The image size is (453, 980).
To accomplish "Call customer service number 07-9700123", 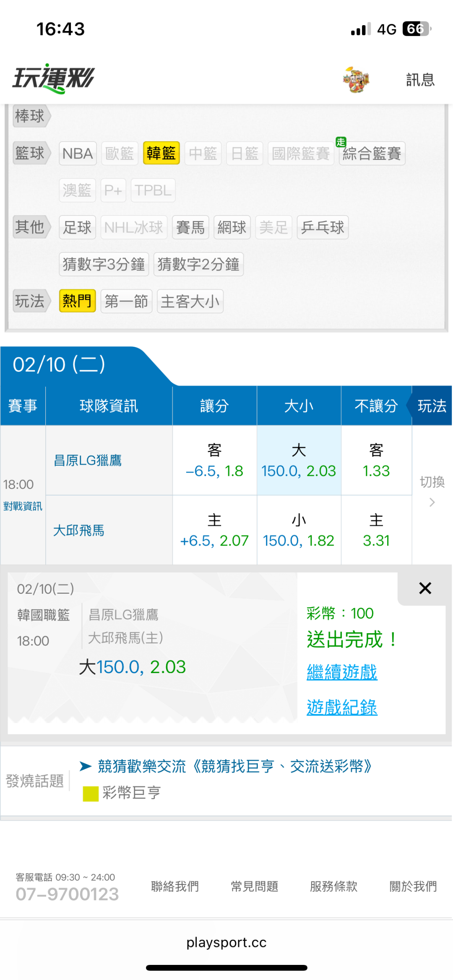I will tap(67, 894).
